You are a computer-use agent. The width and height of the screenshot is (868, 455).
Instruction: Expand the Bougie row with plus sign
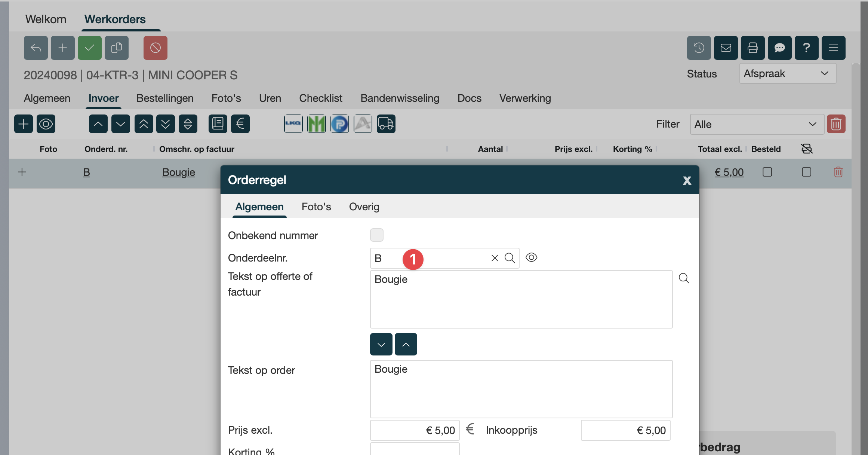pyautogui.click(x=22, y=172)
